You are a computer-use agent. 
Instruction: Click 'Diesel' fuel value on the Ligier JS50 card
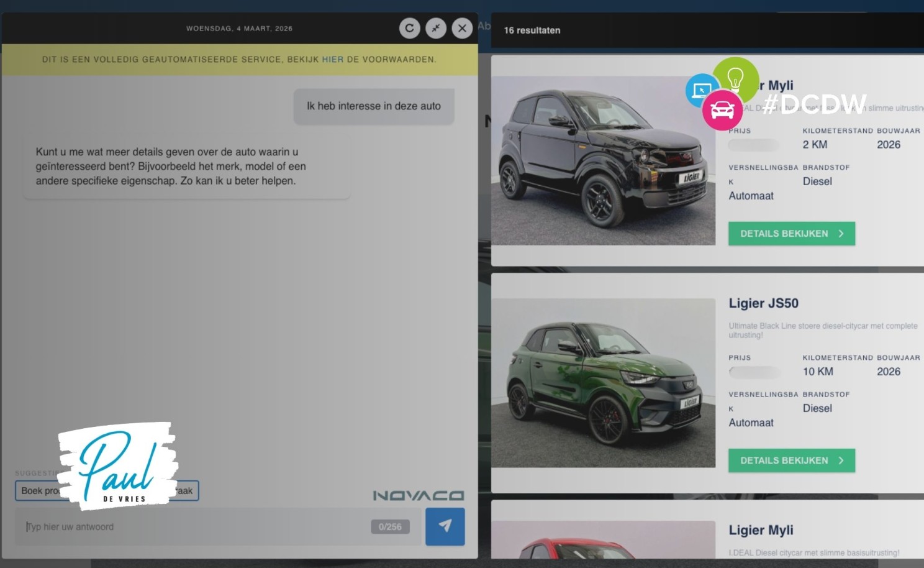(x=817, y=408)
